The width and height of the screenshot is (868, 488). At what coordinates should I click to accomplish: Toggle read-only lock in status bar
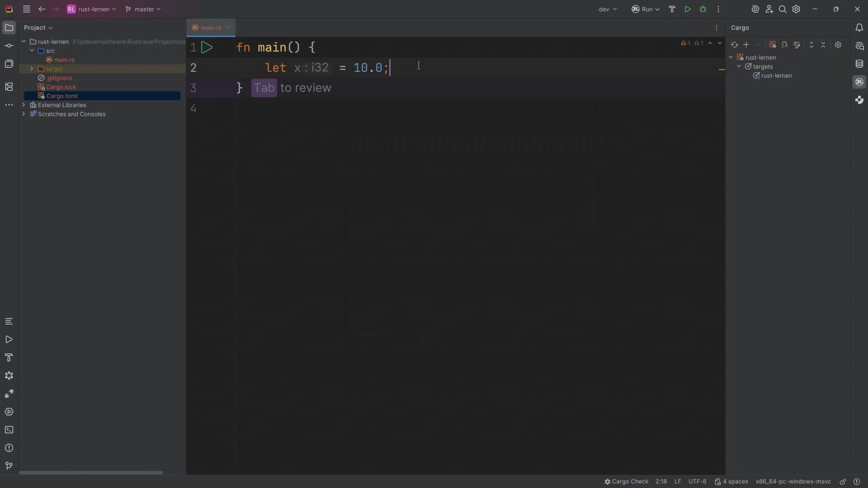[842, 482]
